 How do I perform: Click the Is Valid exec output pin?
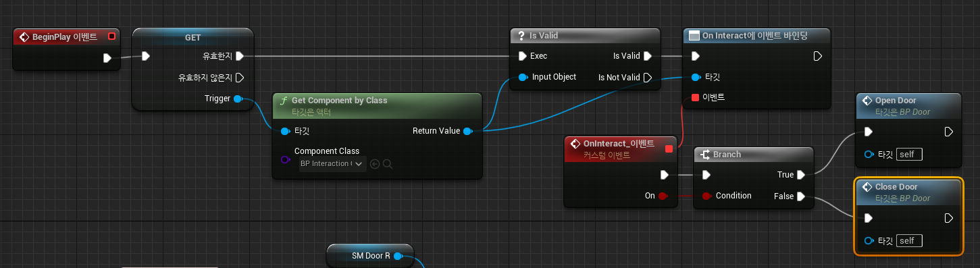[x=647, y=56]
